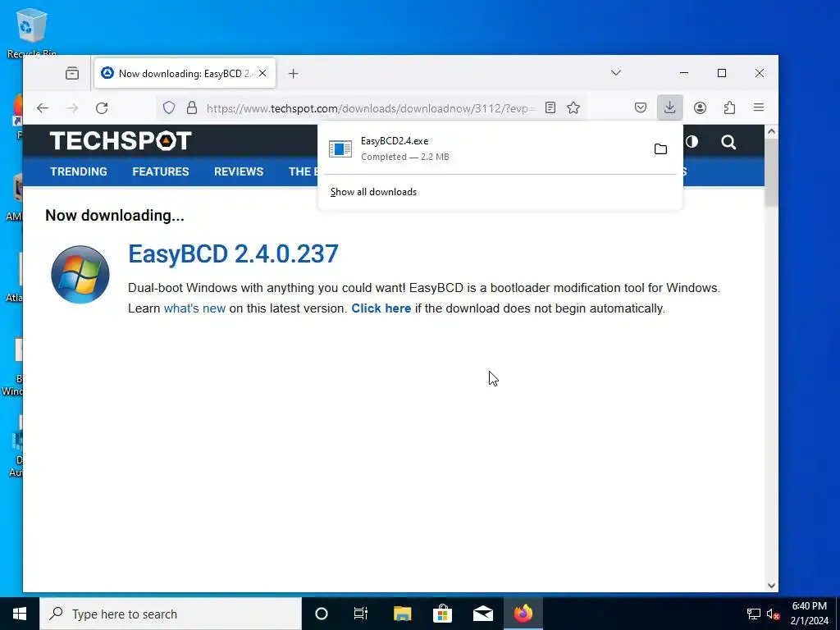The height and width of the screenshot is (630, 840).
Task: Show EasyBCD2.4.exe in containing folder
Action: [x=660, y=149]
